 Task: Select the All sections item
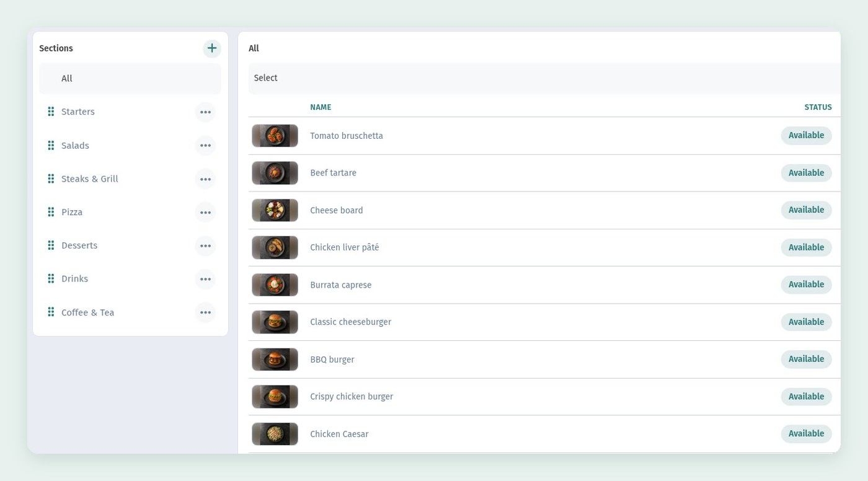pyautogui.click(x=130, y=79)
